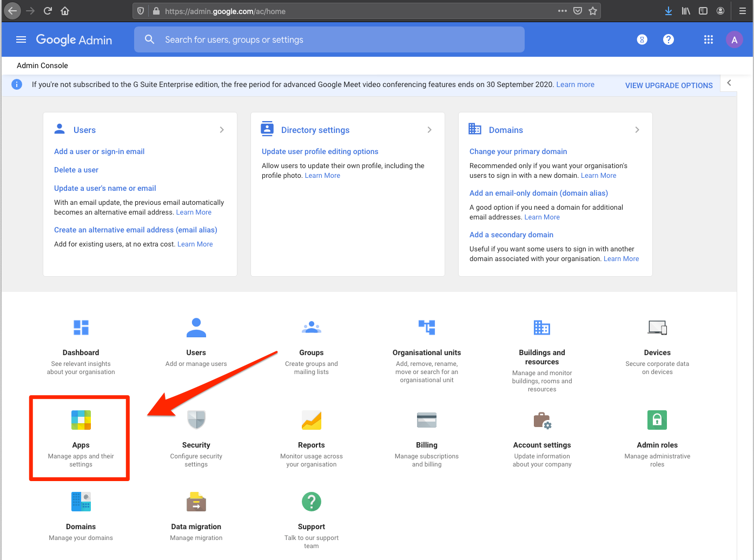Click the Google Admin logo
The height and width of the screenshot is (560, 754).
coord(74,39)
